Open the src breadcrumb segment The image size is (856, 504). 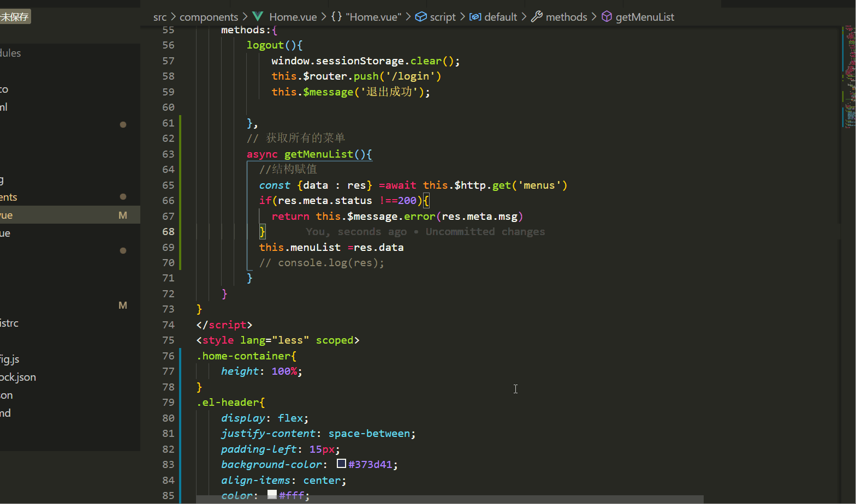point(160,17)
